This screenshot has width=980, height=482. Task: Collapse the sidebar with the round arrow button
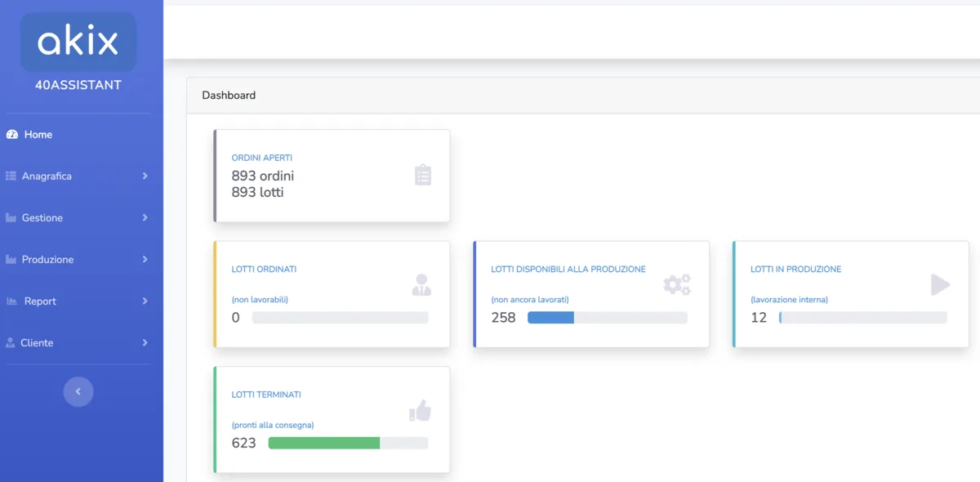78,391
